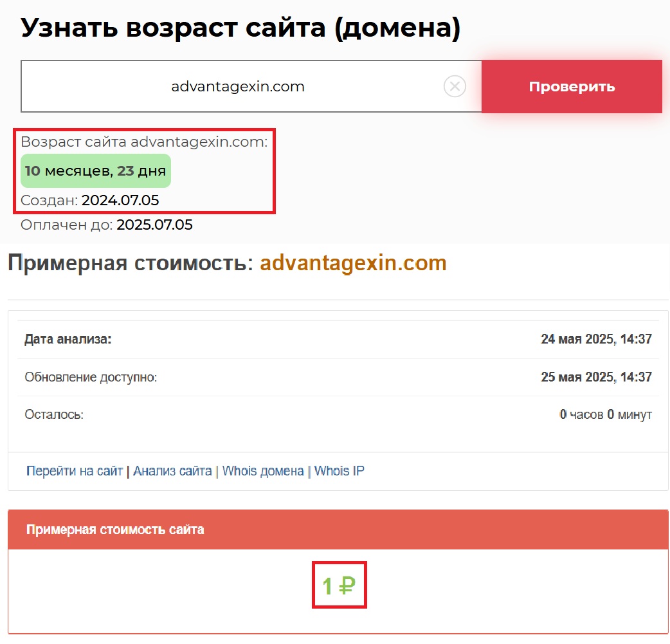Click the 24 мая 2025, 14:37 value
670x644 pixels.
pyautogui.click(x=596, y=340)
